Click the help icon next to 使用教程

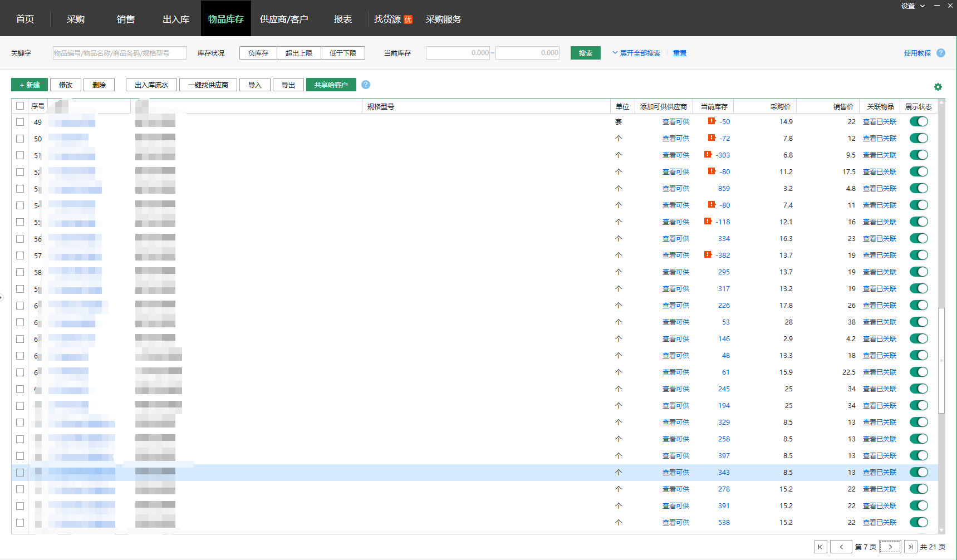tap(941, 53)
